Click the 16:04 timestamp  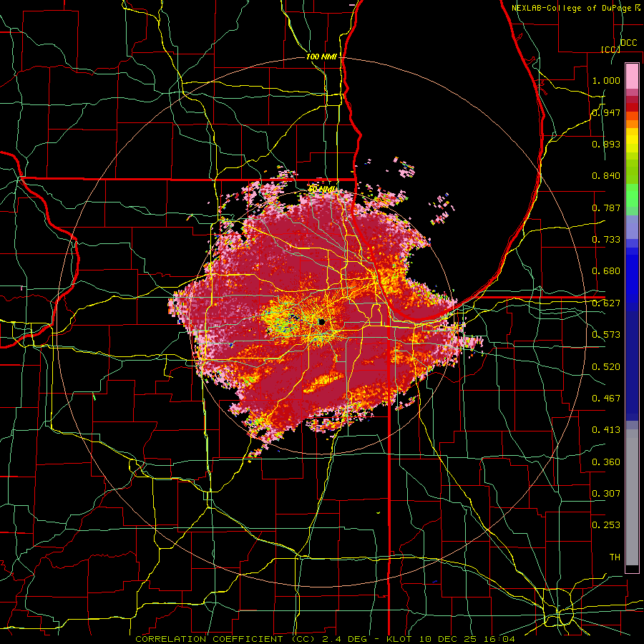pyautogui.click(x=501, y=639)
